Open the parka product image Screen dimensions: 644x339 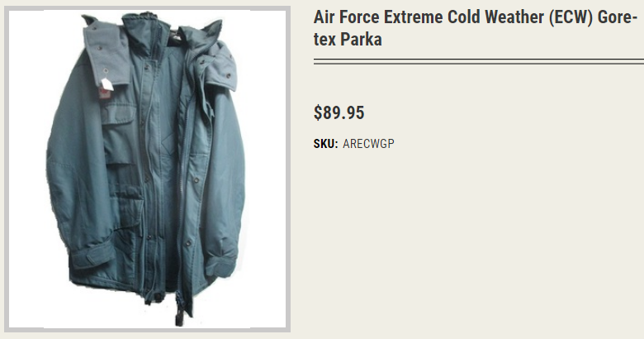click(148, 169)
